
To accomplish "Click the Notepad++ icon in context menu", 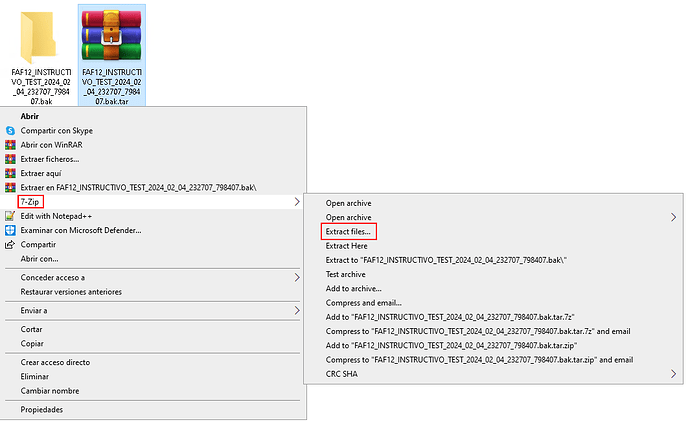I will pyautogui.click(x=10, y=216).
